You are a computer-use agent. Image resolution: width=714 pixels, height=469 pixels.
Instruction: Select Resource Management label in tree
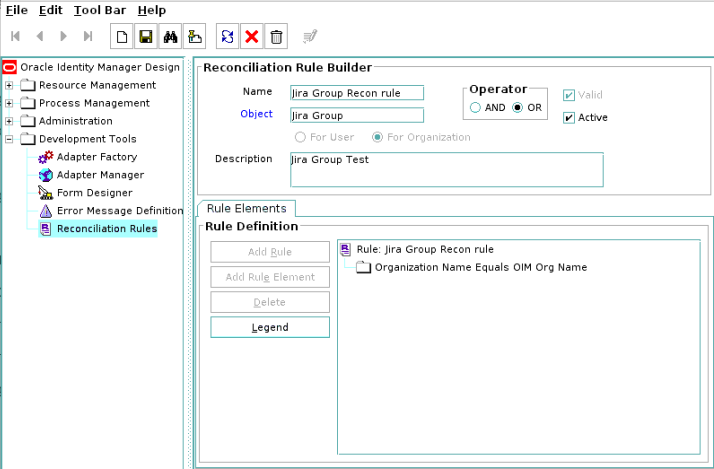(x=97, y=85)
